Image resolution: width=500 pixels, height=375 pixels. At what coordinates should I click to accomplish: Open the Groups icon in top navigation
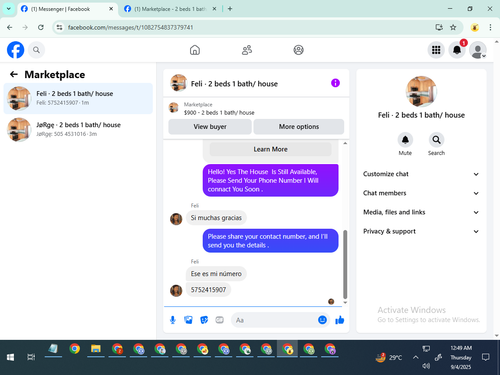click(x=298, y=50)
